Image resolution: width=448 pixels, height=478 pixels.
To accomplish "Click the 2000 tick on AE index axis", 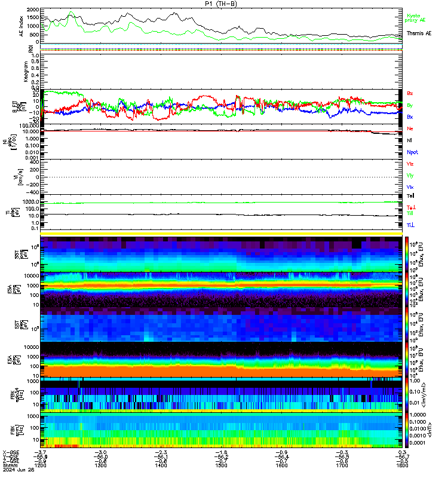I will pyautogui.click(x=33, y=10).
